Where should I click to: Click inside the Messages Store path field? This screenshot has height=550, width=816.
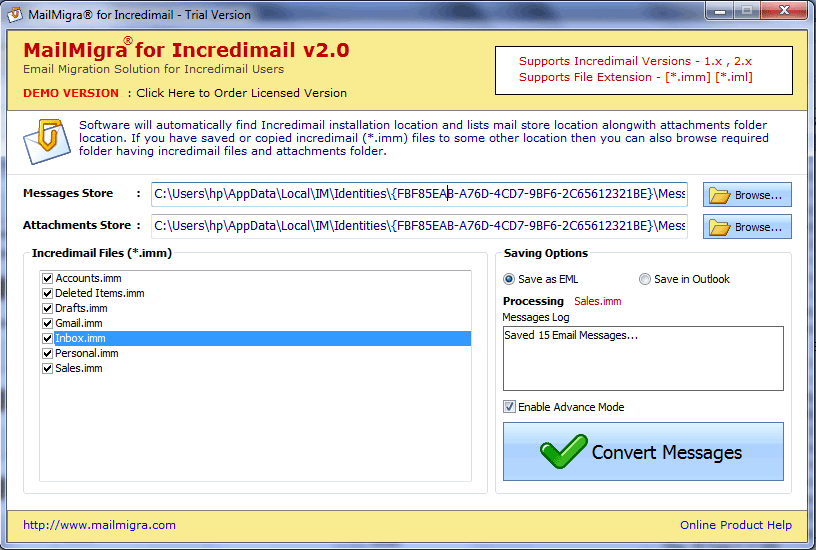(x=419, y=194)
